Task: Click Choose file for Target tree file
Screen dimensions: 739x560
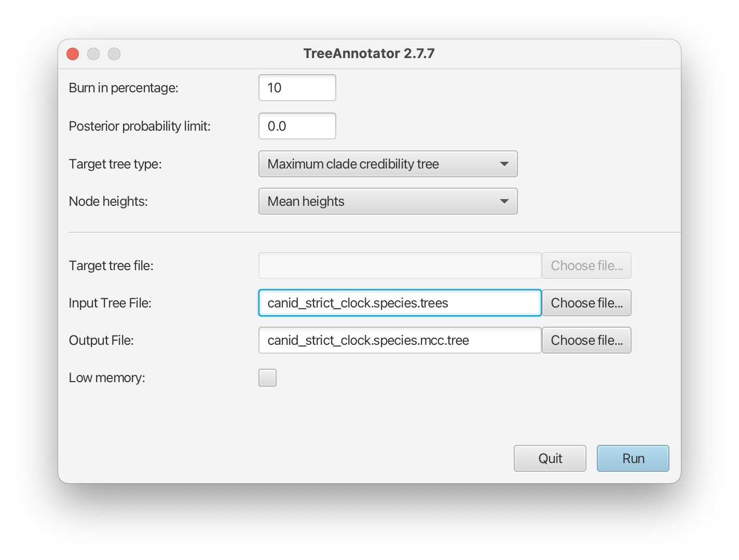Action: coord(586,266)
